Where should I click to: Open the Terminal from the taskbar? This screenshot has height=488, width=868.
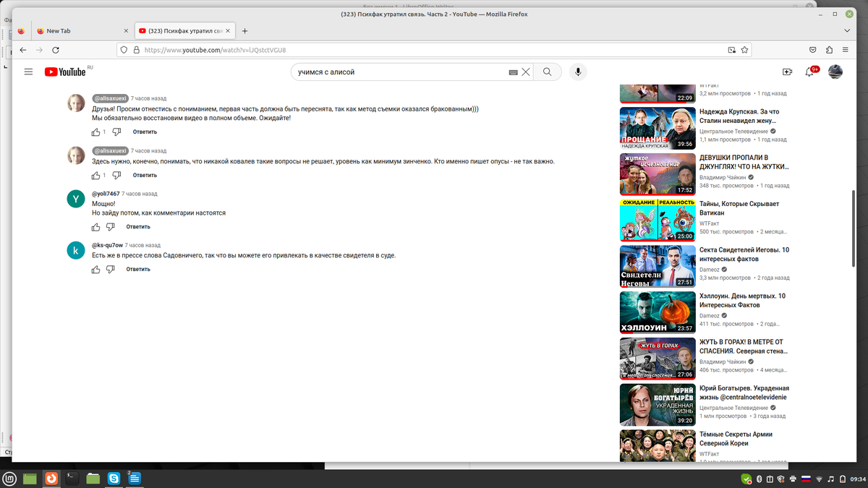point(72,478)
